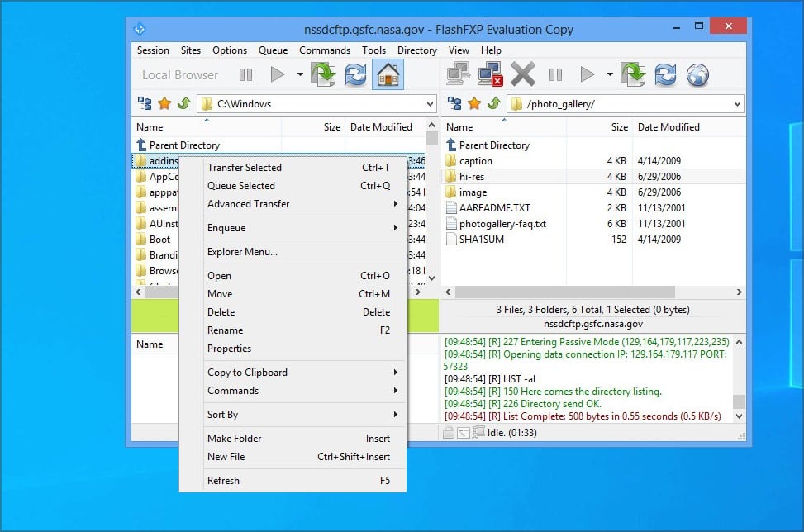The height and width of the screenshot is (532, 804).
Task: Click remote horizontal scrollbar thumb
Action: [x=564, y=292]
